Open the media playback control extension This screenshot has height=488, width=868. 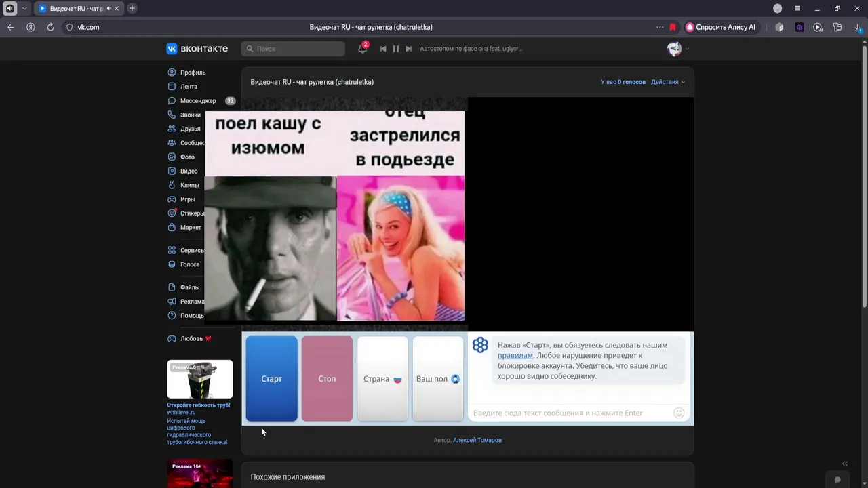click(818, 27)
